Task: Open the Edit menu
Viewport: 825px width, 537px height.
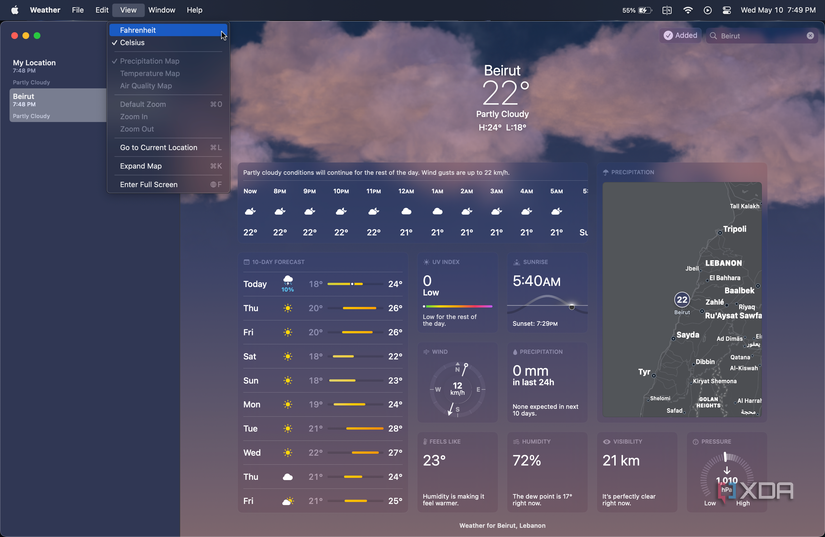Action: (102, 10)
